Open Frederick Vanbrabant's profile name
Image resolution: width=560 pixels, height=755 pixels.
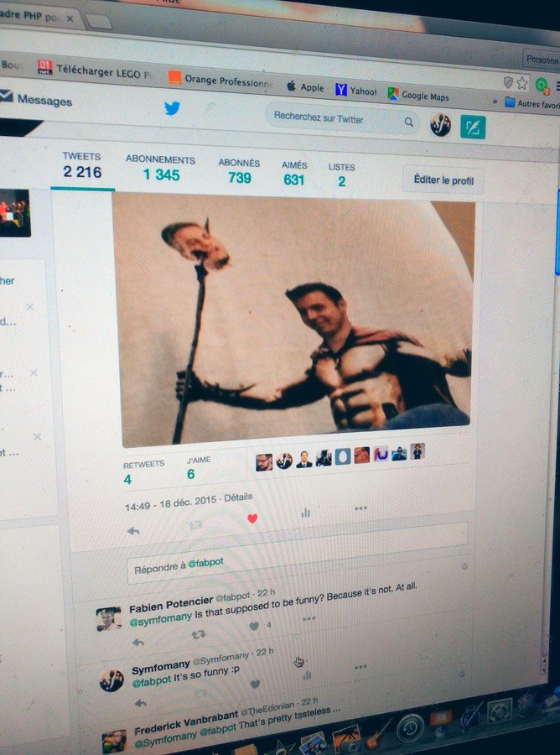(186, 723)
